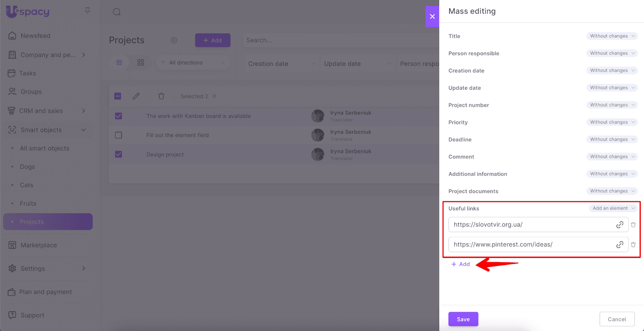644x331 pixels.
Task: Click the pin icon beside the Uspacy logo
Action: tap(87, 11)
